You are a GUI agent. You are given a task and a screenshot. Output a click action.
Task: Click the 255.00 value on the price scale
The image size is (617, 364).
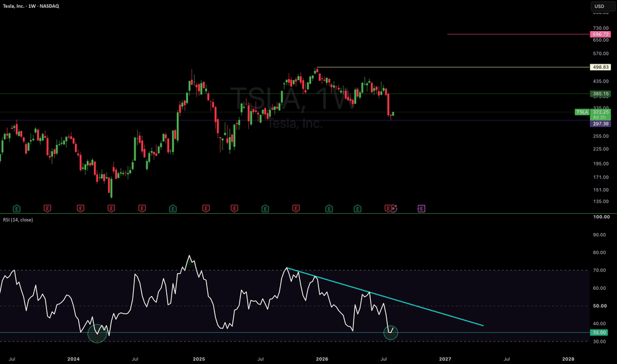pyautogui.click(x=601, y=136)
